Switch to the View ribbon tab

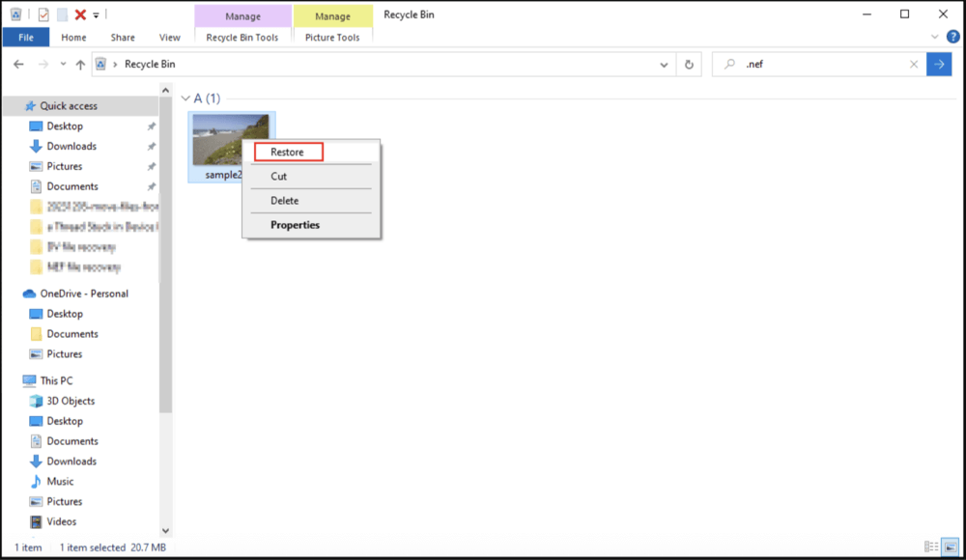tap(170, 37)
